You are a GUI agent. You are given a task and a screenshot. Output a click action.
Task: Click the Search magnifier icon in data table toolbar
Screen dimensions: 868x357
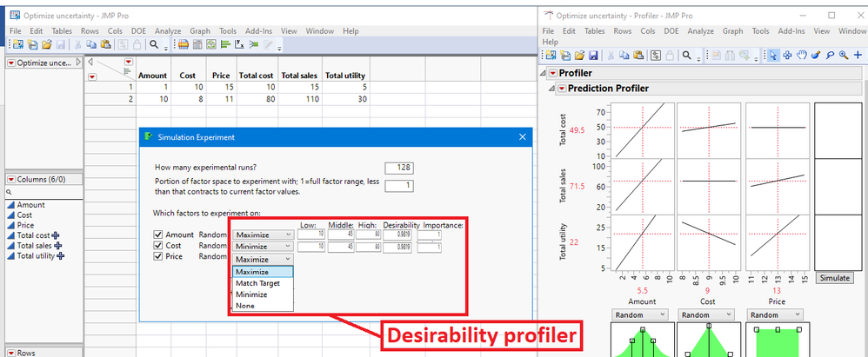pos(154,45)
